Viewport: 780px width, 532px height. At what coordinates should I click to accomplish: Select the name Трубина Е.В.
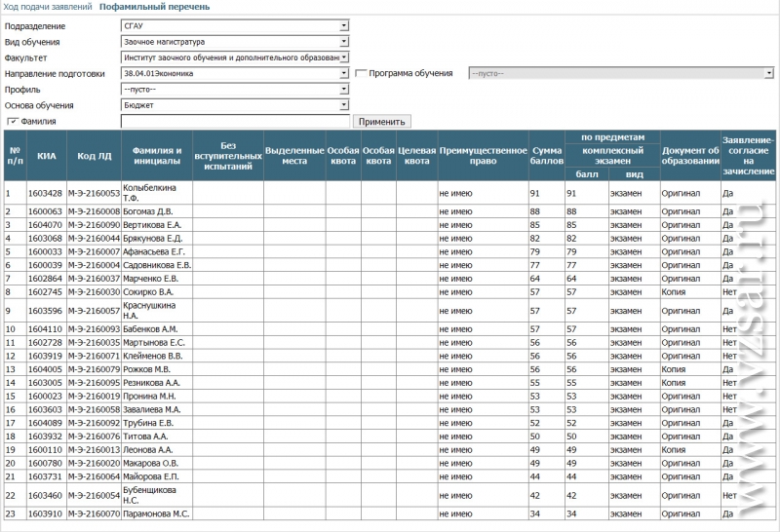148,423
